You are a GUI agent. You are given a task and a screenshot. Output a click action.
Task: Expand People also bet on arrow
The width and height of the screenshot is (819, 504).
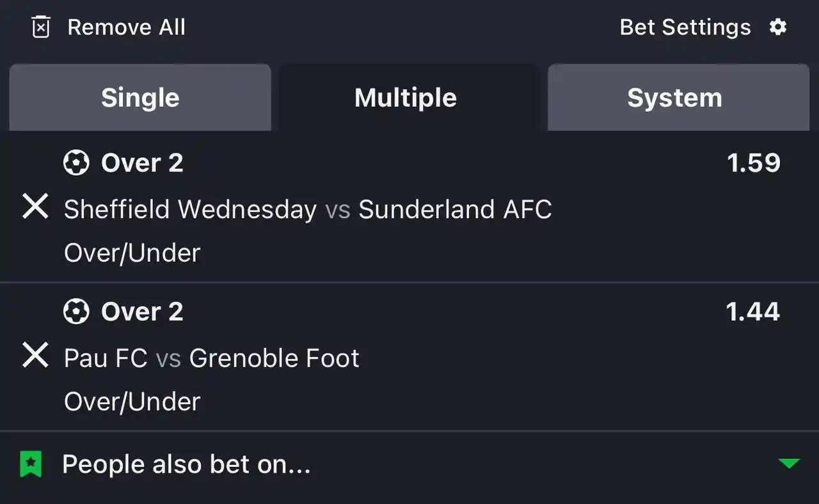tap(789, 464)
